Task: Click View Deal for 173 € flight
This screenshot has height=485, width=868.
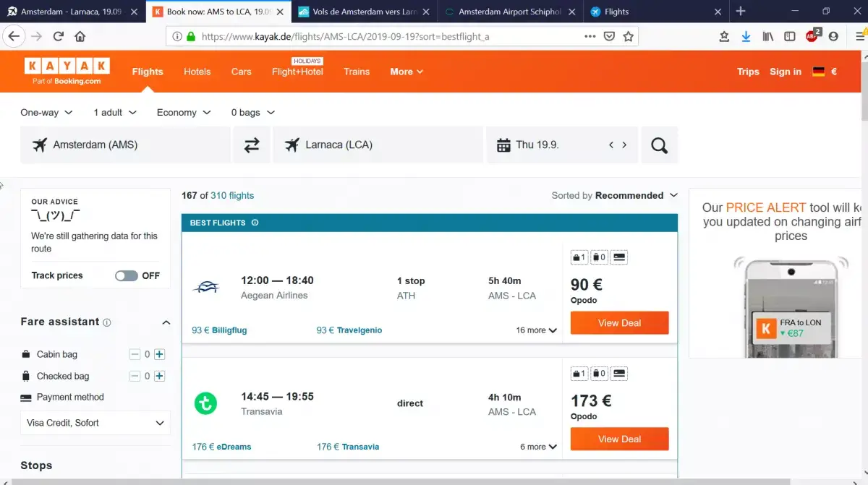Action: pos(619,439)
